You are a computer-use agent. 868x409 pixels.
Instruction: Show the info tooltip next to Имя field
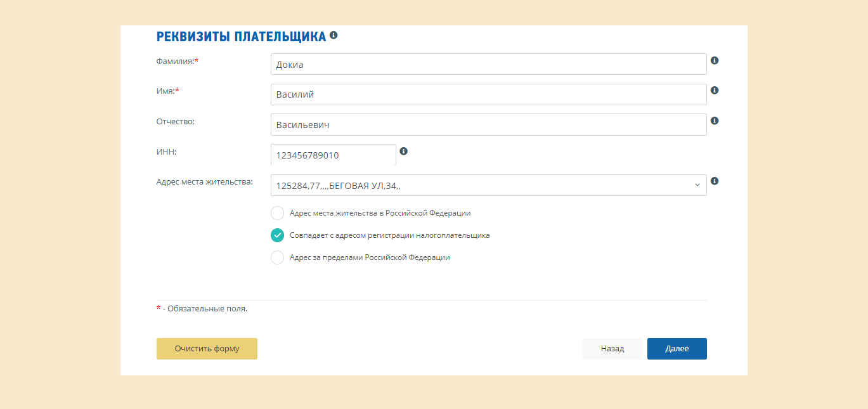tap(715, 91)
